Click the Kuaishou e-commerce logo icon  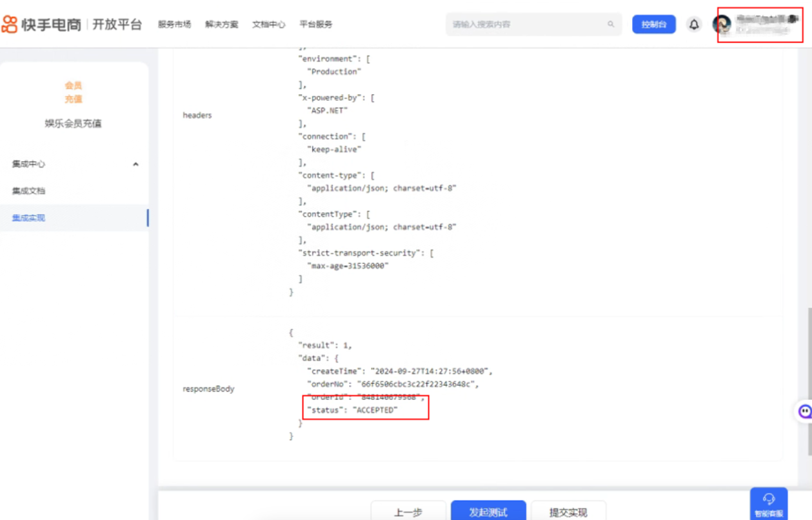click(10, 25)
